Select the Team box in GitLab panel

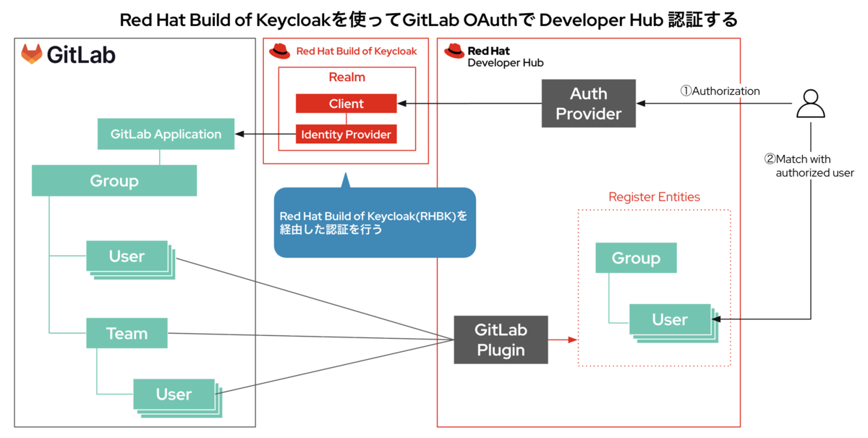pyautogui.click(x=127, y=333)
